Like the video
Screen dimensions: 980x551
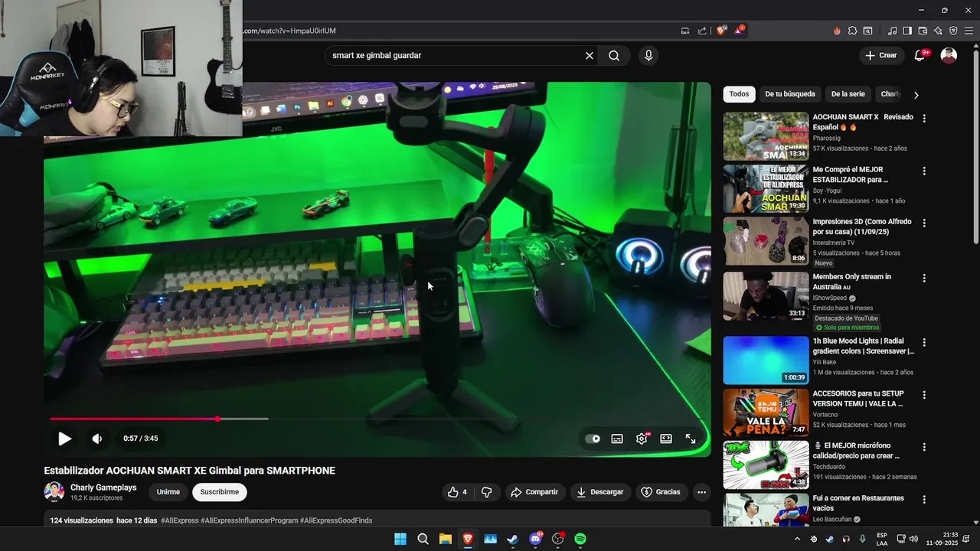pos(458,492)
